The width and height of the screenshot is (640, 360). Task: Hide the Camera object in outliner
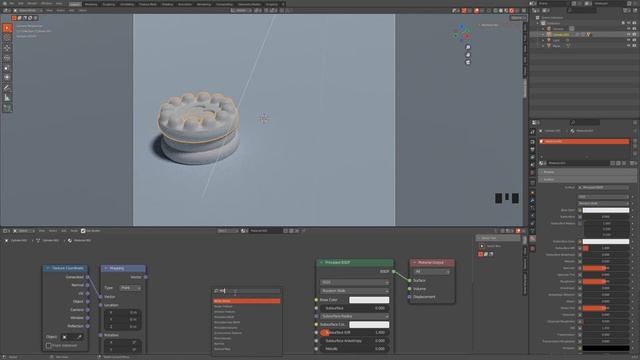pyautogui.click(x=629, y=29)
